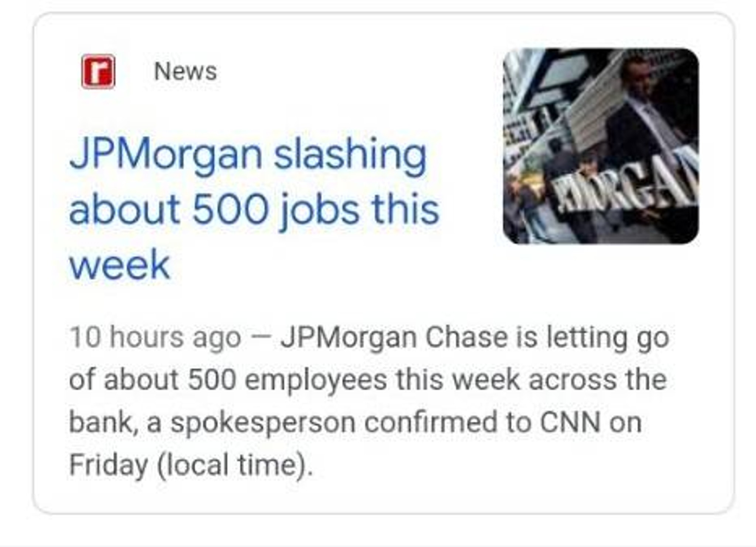This screenshot has height=547, width=756.
Task: Click '500 employees' in the description
Action: 287,379
